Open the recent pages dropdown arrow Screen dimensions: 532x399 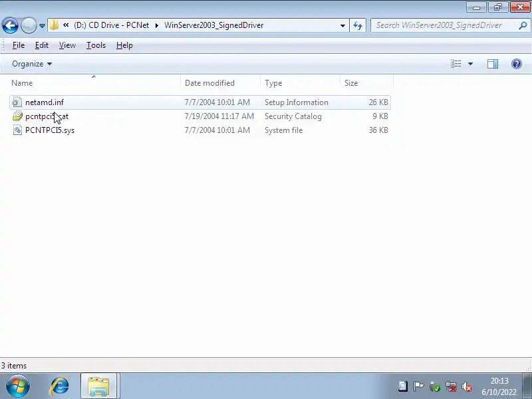[42, 26]
